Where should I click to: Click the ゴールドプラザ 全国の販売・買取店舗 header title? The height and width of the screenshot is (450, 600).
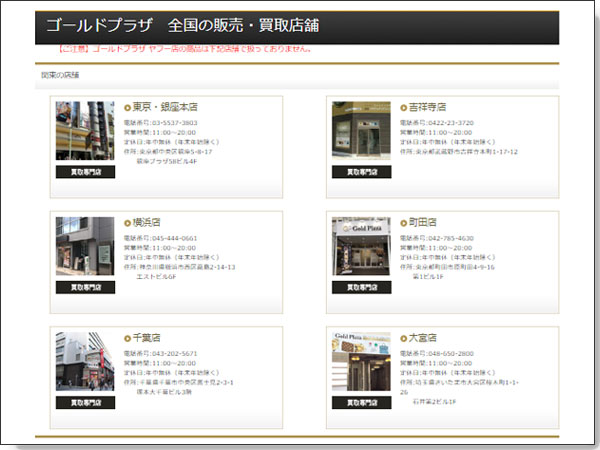point(183,25)
